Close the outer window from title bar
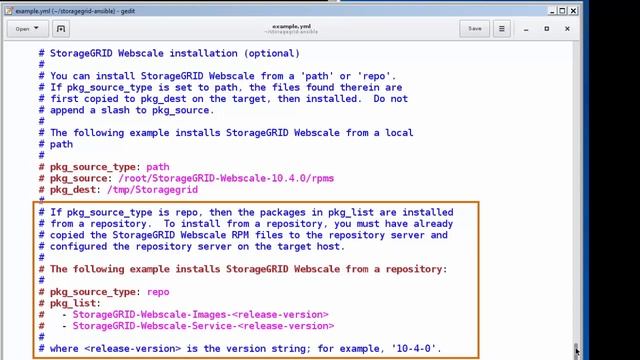Viewport: 640px width, 360px height. coord(573,11)
